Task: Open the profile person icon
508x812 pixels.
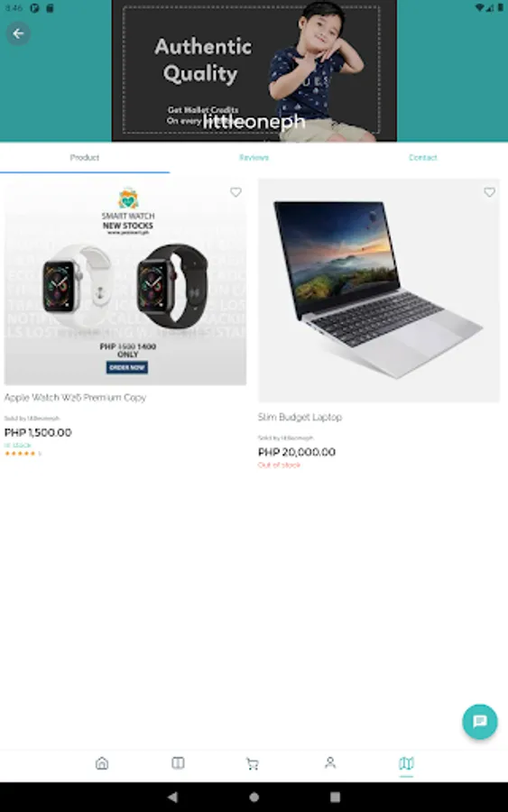Action: pyautogui.click(x=330, y=762)
